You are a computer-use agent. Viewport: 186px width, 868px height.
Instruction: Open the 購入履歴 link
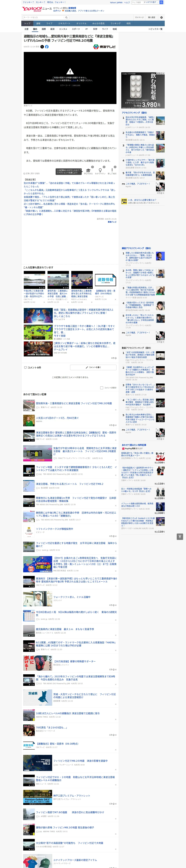tap(152, 18)
